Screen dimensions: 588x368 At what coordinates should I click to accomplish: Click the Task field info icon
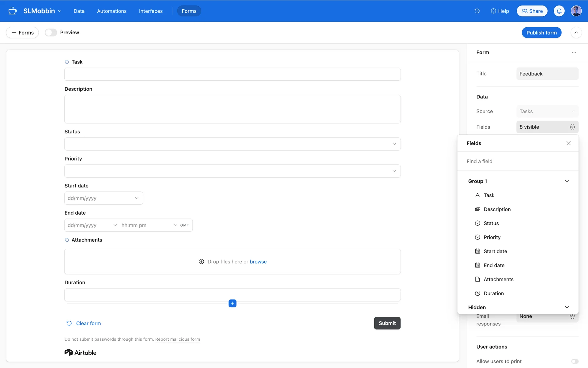(x=67, y=62)
